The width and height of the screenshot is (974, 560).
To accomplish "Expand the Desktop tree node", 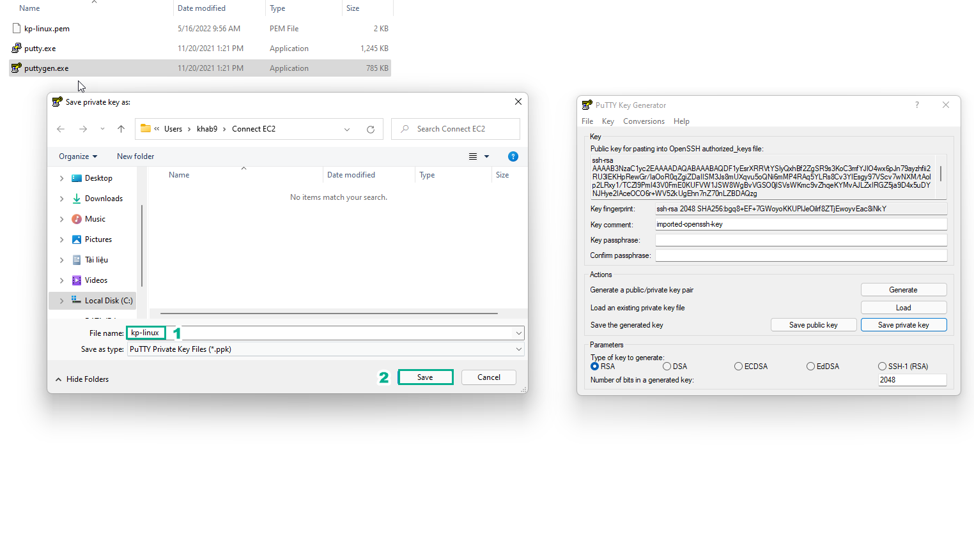I will click(61, 178).
